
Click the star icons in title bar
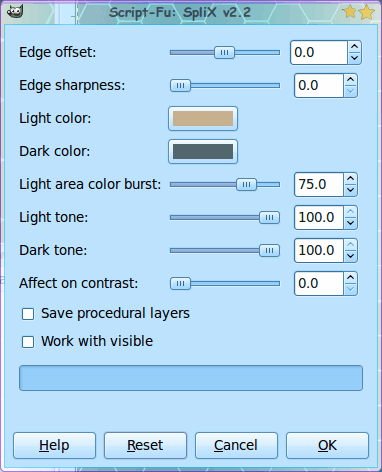coord(359,12)
